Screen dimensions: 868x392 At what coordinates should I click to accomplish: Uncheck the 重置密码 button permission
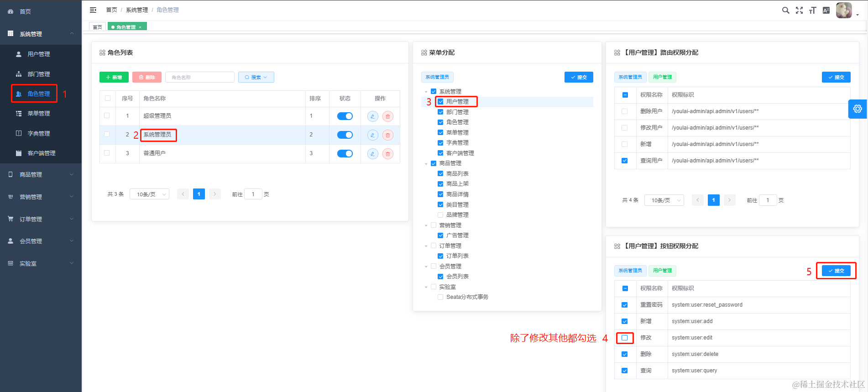625,305
